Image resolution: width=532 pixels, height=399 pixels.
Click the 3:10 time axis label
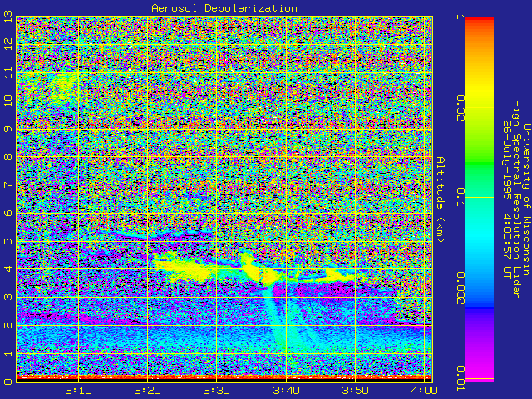pyautogui.click(x=78, y=391)
